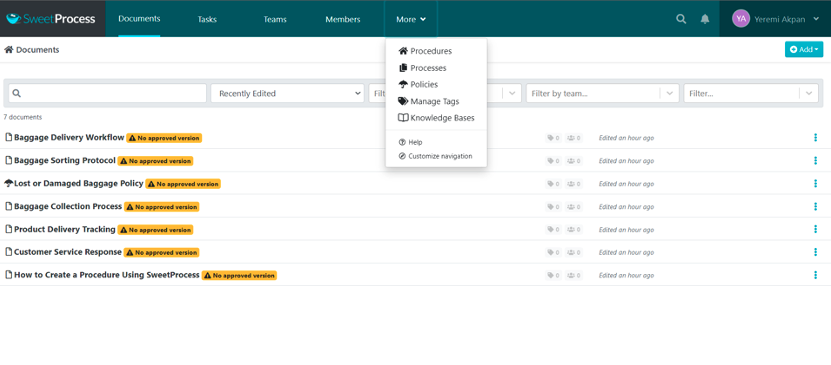Screen dimensions: 831x365
Task: Click team count icon on How to Create a Procedure row
Action: pos(573,275)
